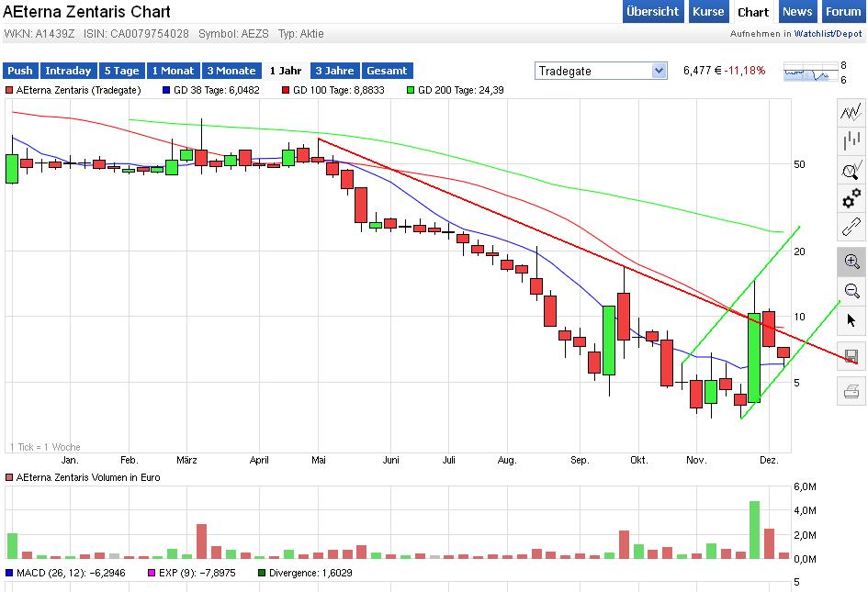Image resolution: width=868 pixels, height=592 pixels.
Task: Select the Chart tab
Action: (x=753, y=12)
